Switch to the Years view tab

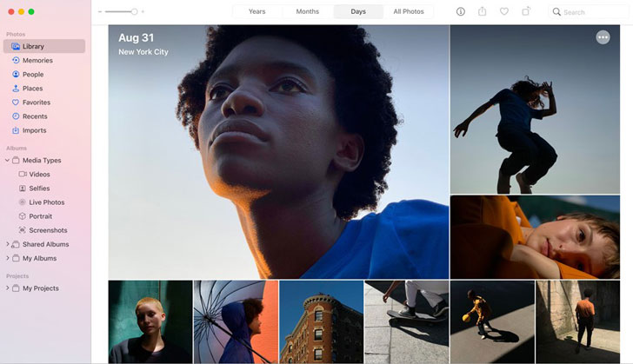coord(257,11)
